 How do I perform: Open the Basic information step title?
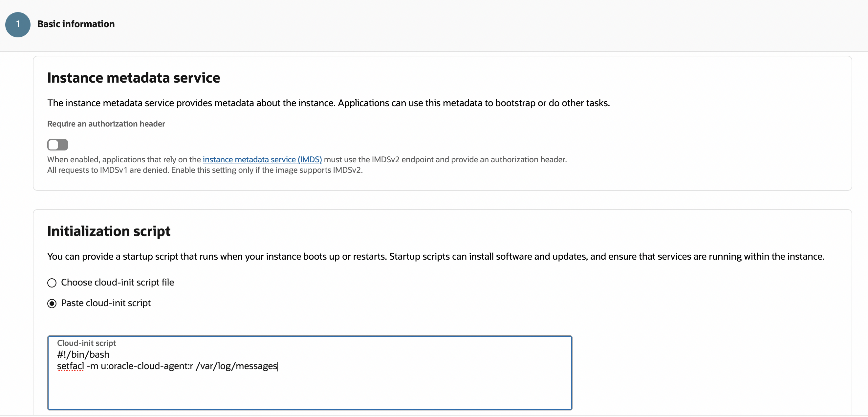pos(76,24)
